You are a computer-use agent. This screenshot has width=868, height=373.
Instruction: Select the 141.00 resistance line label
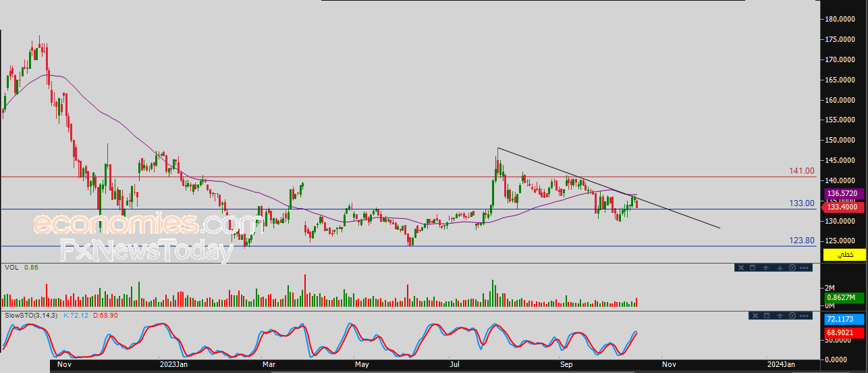coord(801,172)
